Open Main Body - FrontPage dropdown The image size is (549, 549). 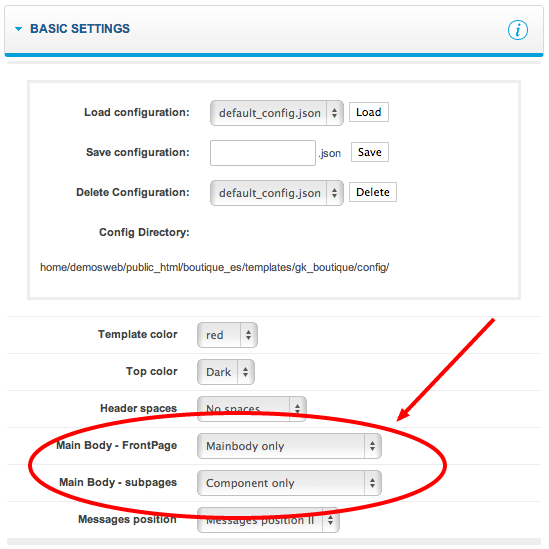(289, 446)
